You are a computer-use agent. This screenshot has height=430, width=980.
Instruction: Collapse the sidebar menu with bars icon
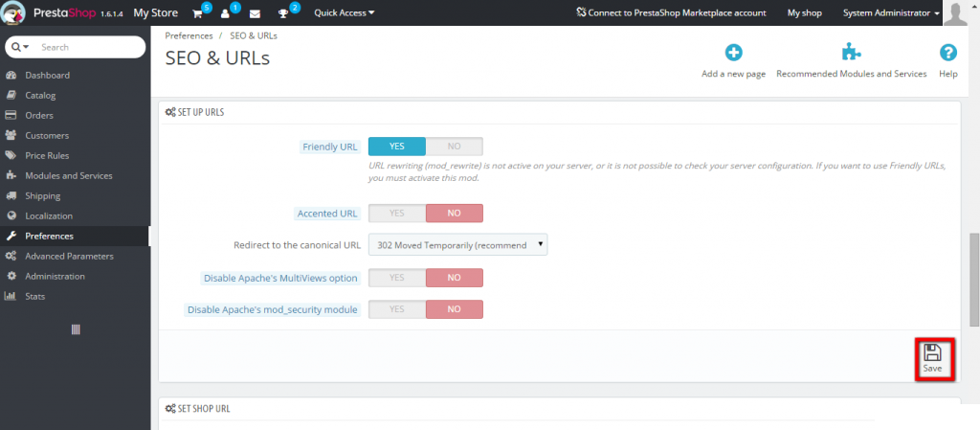click(76, 330)
